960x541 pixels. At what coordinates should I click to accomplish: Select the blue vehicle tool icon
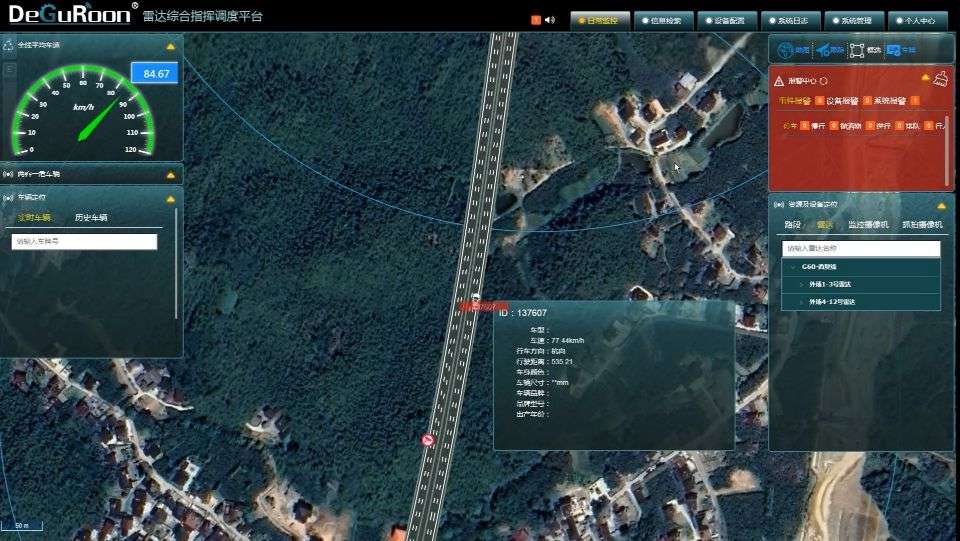coord(893,50)
